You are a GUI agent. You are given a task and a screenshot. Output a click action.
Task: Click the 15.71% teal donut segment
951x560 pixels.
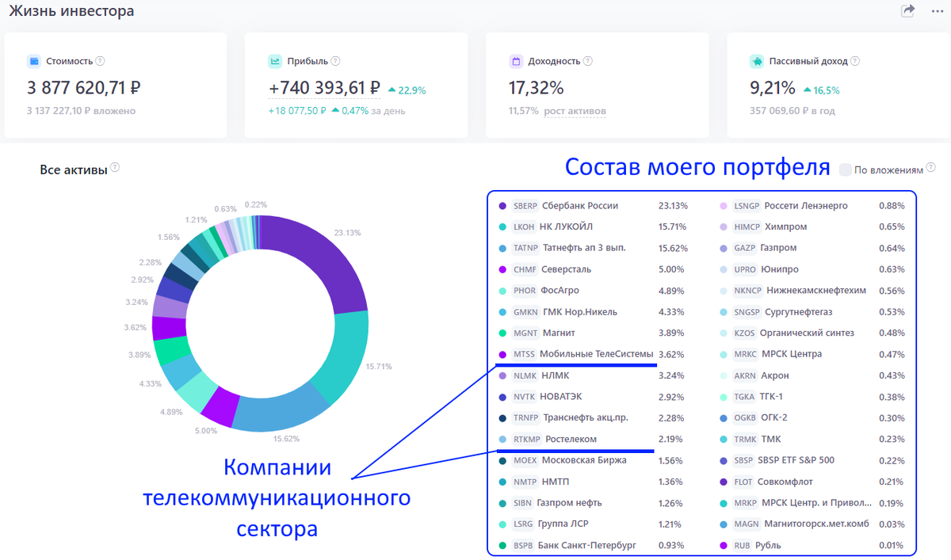click(x=343, y=356)
